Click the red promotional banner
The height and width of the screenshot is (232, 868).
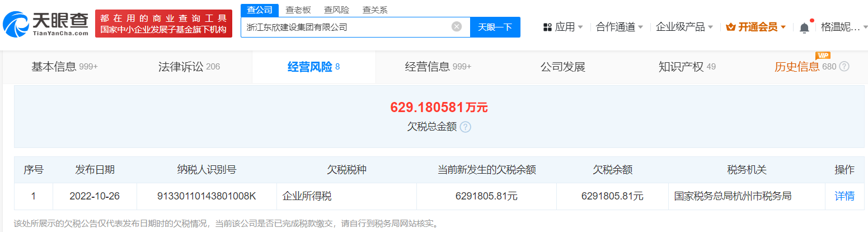[163, 24]
